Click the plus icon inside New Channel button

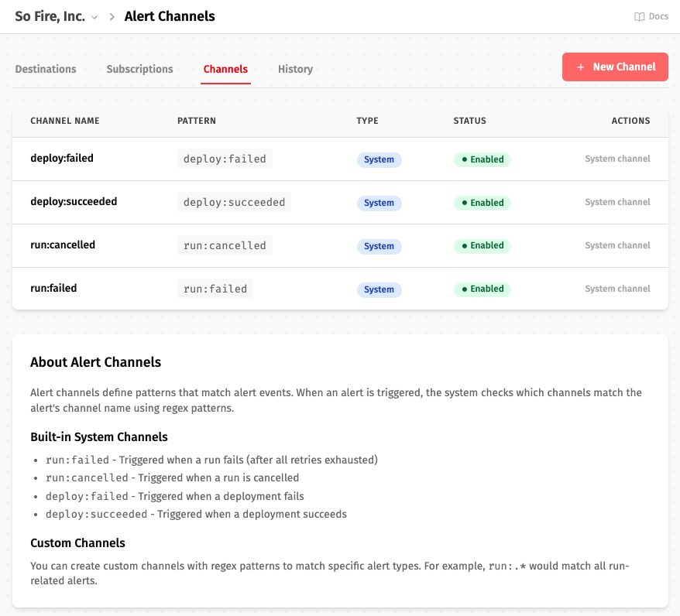582,67
